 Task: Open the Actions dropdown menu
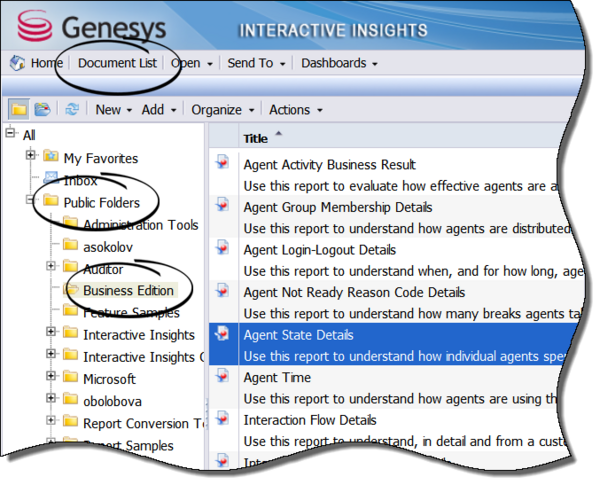[296, 110]
